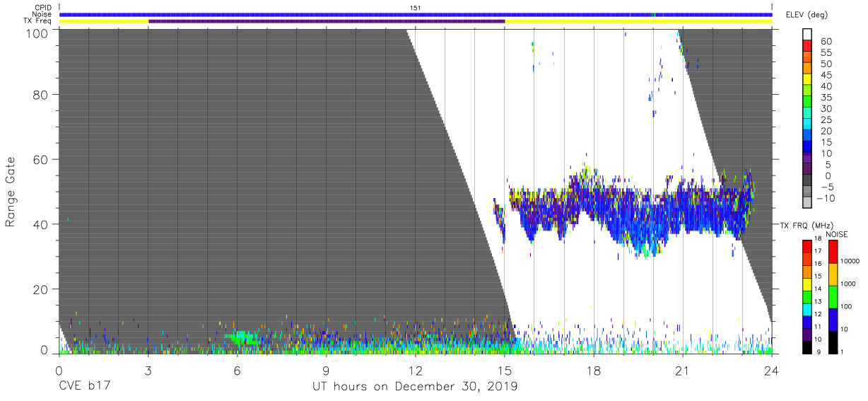Click the 40 tick on Range Gate axis

tap(40, 224)
